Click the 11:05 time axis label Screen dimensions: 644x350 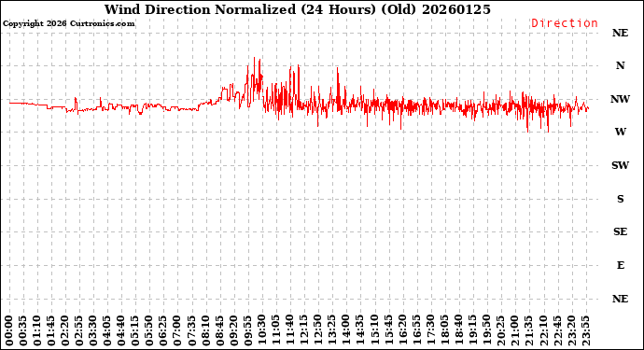pos(276,331)
